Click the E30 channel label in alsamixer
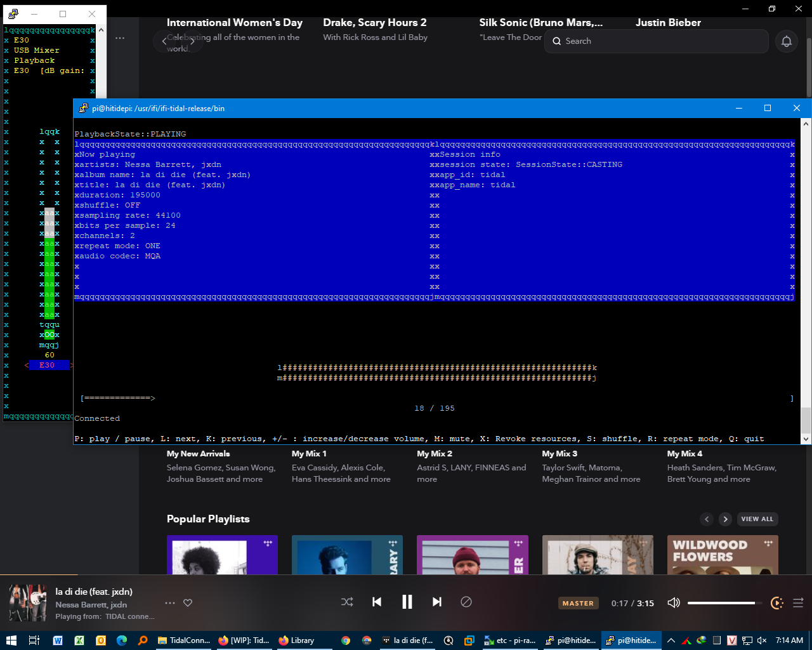This screenshot has width=812, height=650. coord(47,365)
